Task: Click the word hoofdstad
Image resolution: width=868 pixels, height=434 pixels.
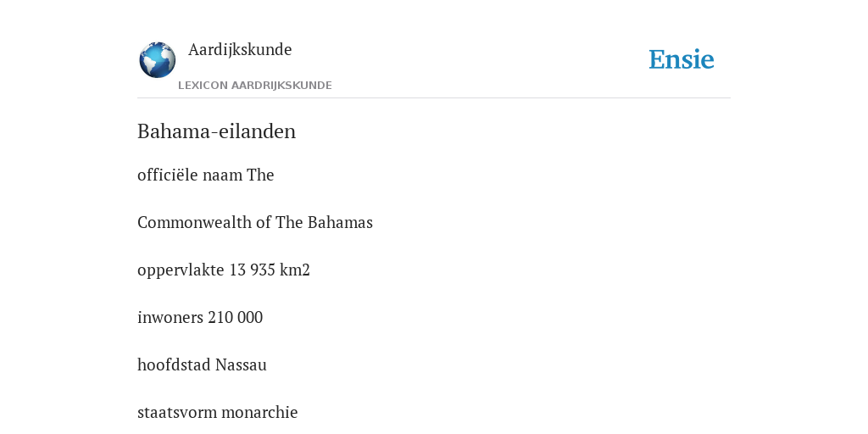Action: (174, 364)
